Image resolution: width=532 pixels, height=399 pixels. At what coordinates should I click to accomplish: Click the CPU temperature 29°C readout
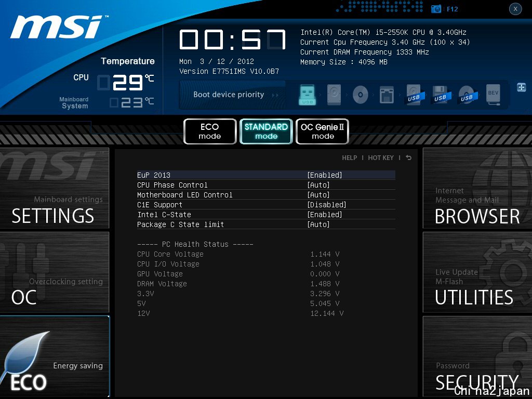tap(126, 83)
